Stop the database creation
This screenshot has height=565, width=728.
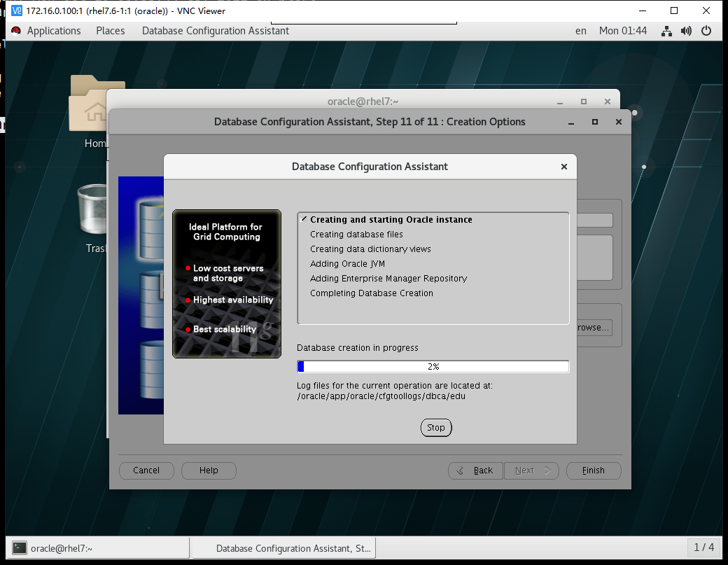436,428
